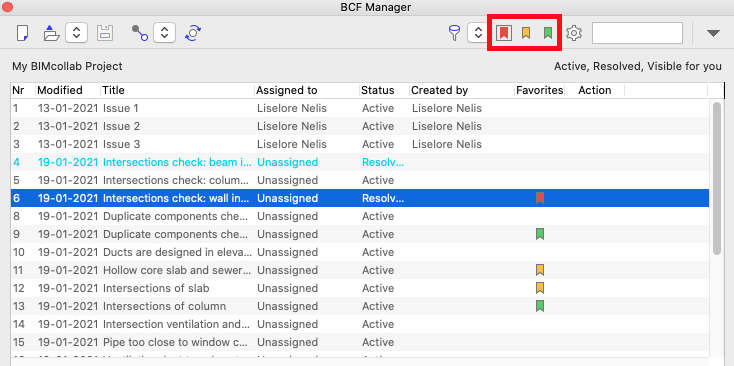
Task: Click red bookmark on issue 6
Action: (540, 198)
